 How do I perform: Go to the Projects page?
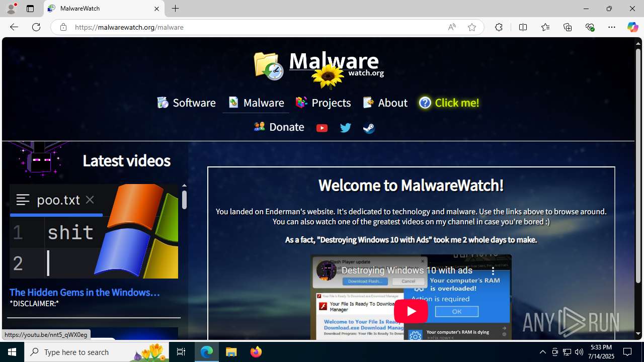(323, 103)
